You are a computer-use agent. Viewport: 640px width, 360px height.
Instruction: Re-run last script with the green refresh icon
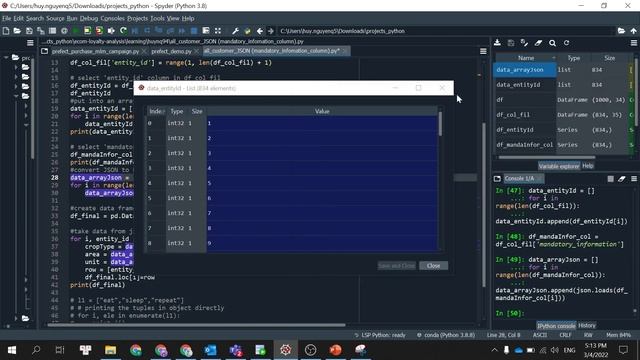[x=123, y=31]
